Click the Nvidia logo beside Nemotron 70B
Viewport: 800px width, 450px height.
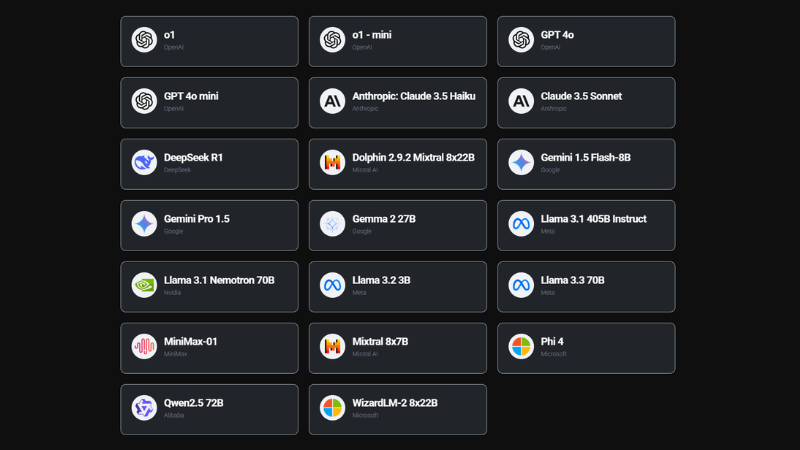click(144, 285)
